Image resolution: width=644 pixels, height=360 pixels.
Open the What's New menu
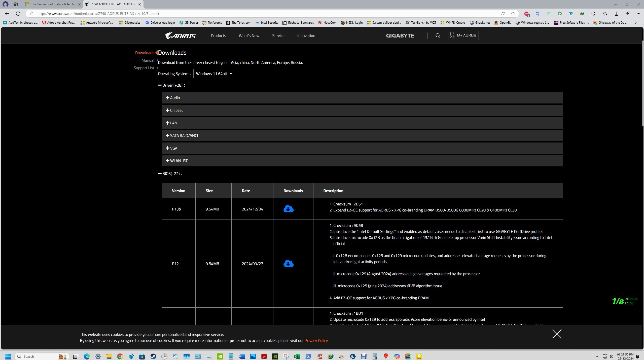[249, 35]
